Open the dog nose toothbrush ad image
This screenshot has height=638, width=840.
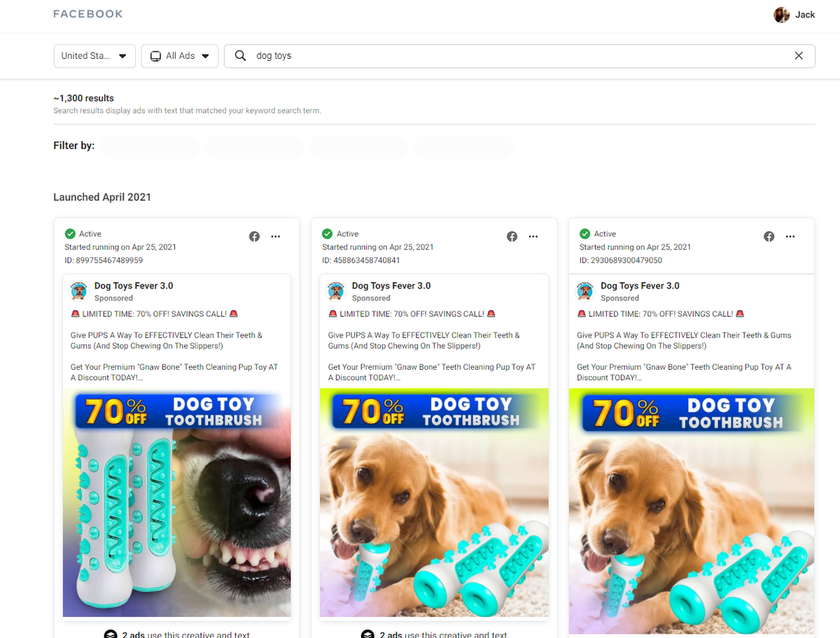(176, 503)
